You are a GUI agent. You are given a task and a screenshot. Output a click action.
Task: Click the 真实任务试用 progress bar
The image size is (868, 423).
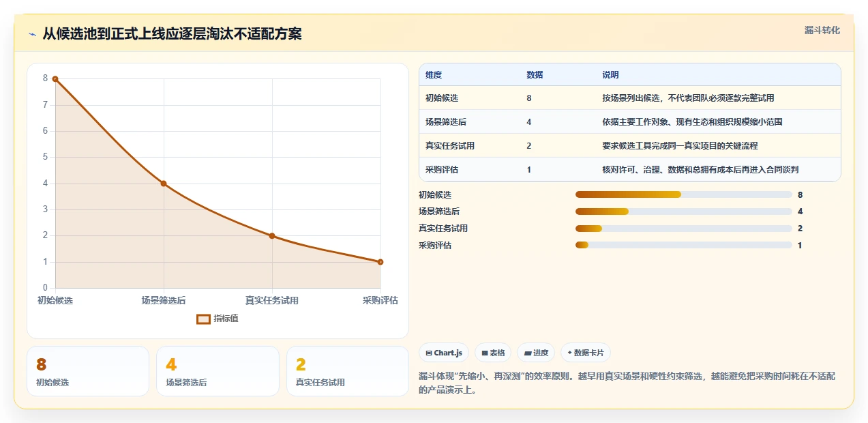pyautogui.click(x=684, y=229)
